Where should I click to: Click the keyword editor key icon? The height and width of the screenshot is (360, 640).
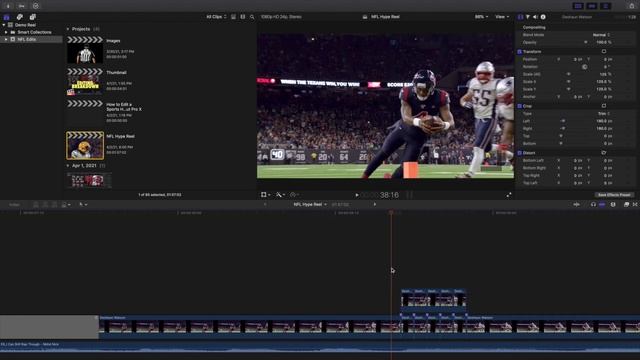(x=22, y=6)
